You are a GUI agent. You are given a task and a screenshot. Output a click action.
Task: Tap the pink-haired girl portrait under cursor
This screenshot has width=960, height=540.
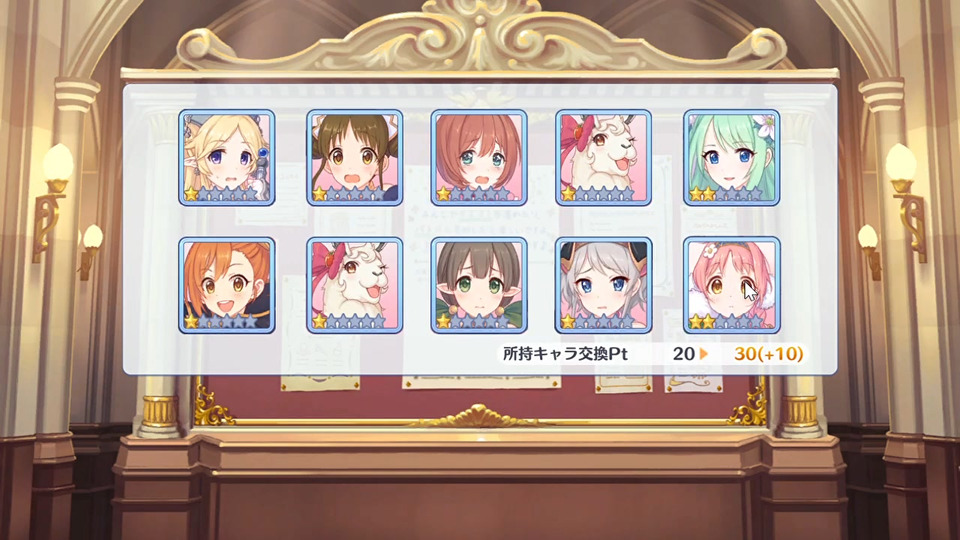click(x=732, y=285)
